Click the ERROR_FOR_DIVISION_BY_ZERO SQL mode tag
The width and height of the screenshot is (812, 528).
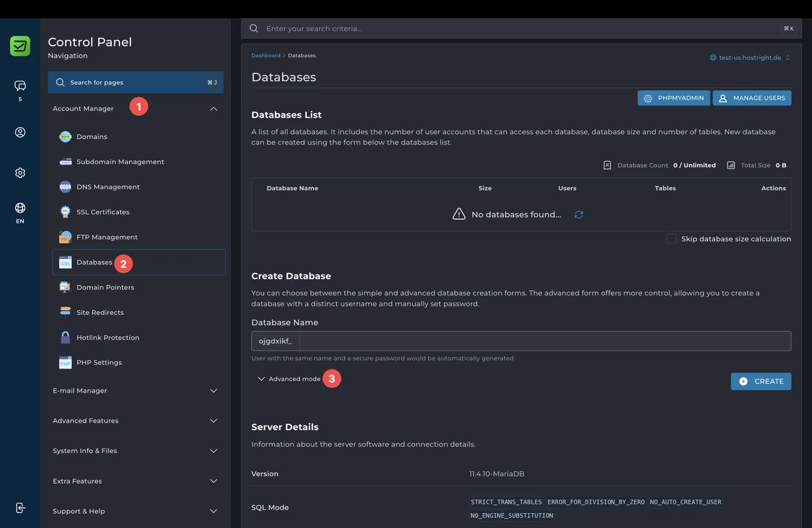[x=596, y=502]
